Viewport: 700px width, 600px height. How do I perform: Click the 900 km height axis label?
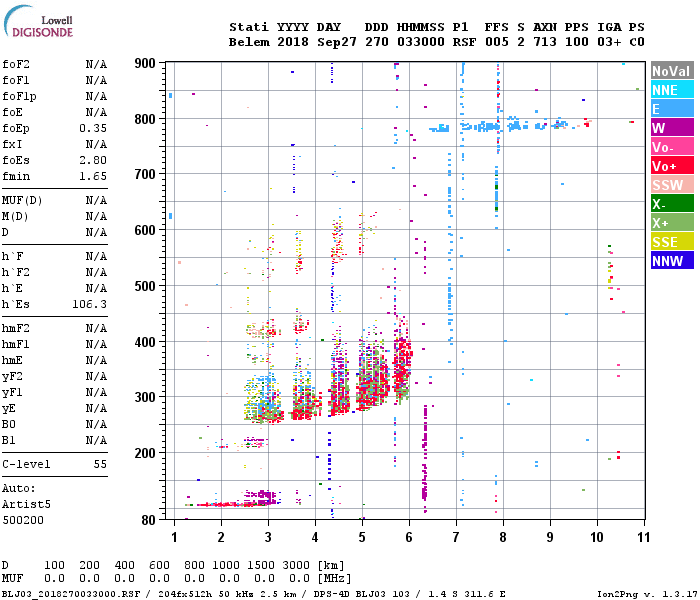coord(145,63)
